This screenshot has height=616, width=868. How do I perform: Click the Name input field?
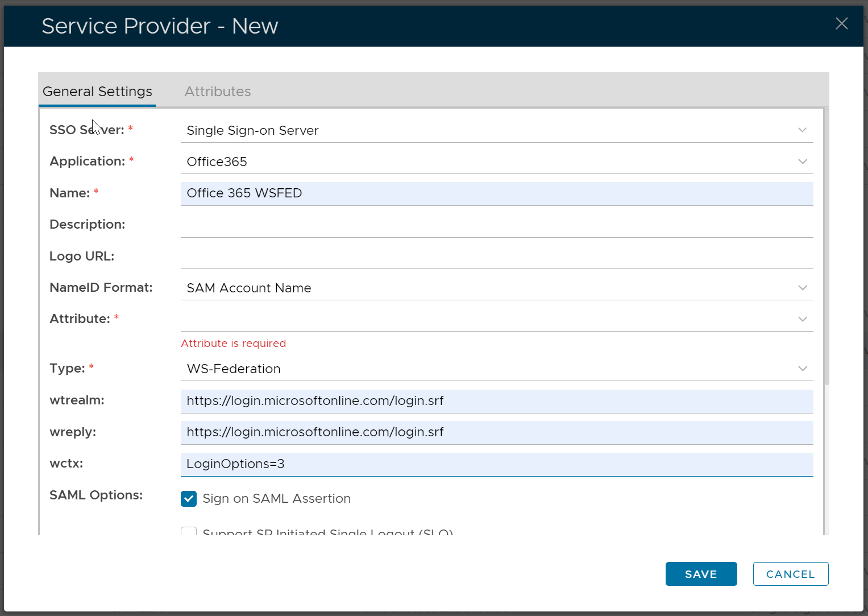pos(496,193)
